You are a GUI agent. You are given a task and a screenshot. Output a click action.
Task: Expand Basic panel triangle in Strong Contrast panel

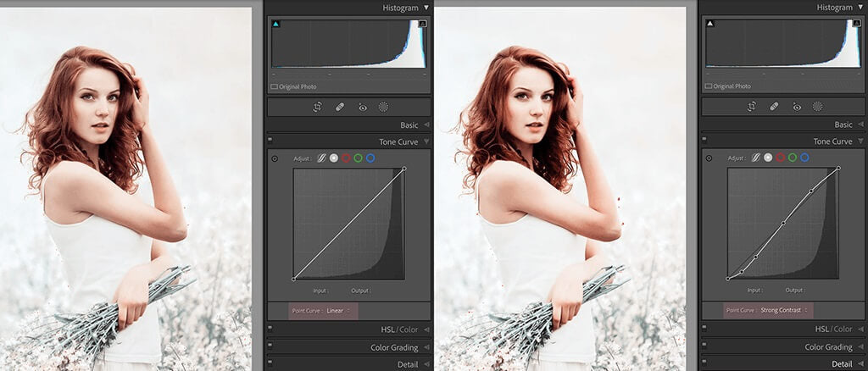pyautogui.click(x=860, y=125)
